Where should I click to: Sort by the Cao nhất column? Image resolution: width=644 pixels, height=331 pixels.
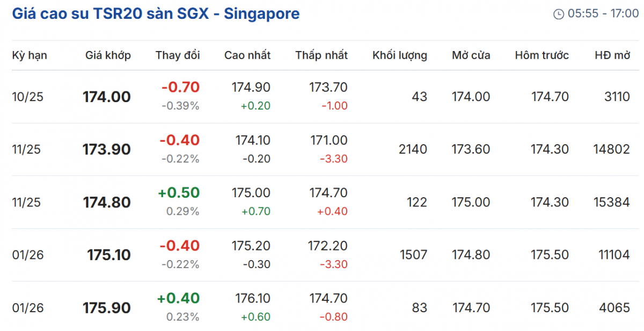coord(247,55)
